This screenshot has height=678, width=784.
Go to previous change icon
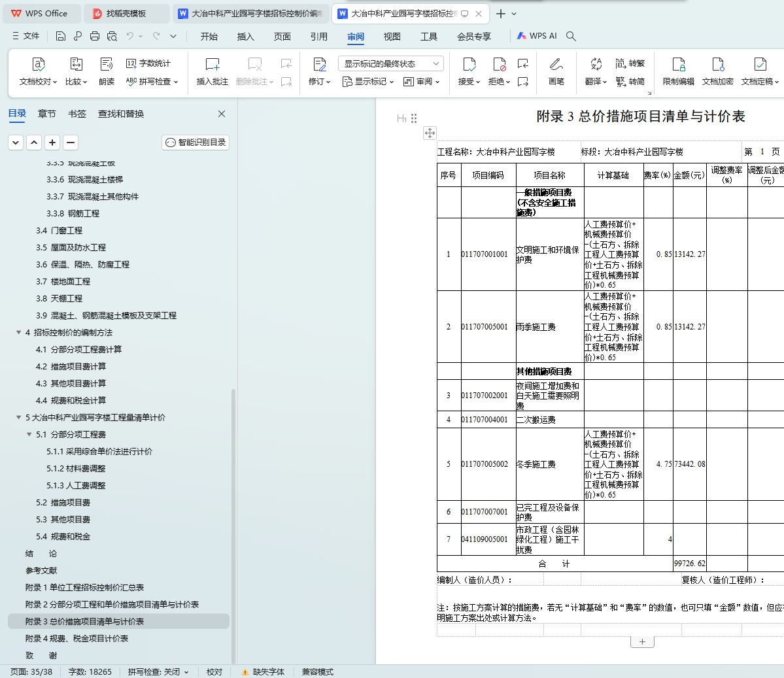pyautogui.click(x=523, y=63)
